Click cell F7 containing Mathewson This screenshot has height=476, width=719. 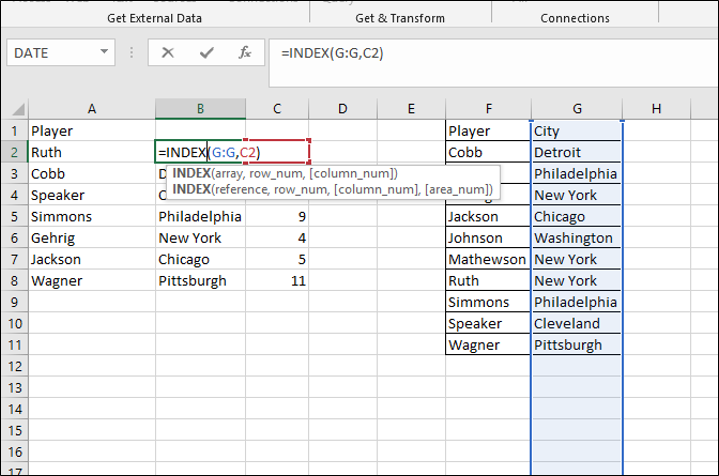[x=488, y=259]
